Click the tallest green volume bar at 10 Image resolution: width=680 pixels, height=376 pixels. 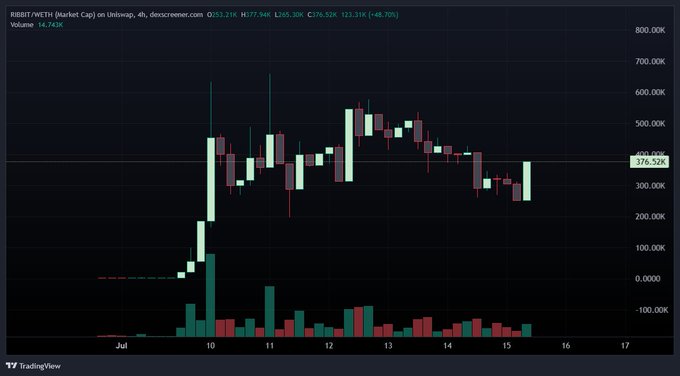(210, 295)
